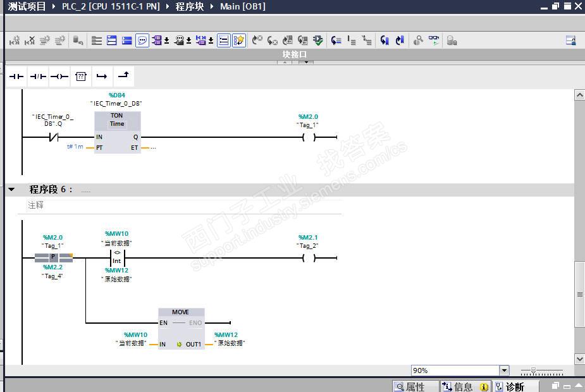Click the Delete network toolbar icon
Image resolution: width=585 pixels, height=392 pixels.
[x=30, y=40]
